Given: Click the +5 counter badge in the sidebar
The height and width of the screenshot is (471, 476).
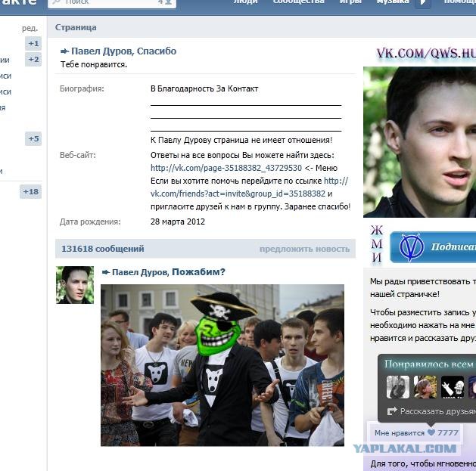Looking at the screenshot, I should pyautogui.click(x=33, y=139).
